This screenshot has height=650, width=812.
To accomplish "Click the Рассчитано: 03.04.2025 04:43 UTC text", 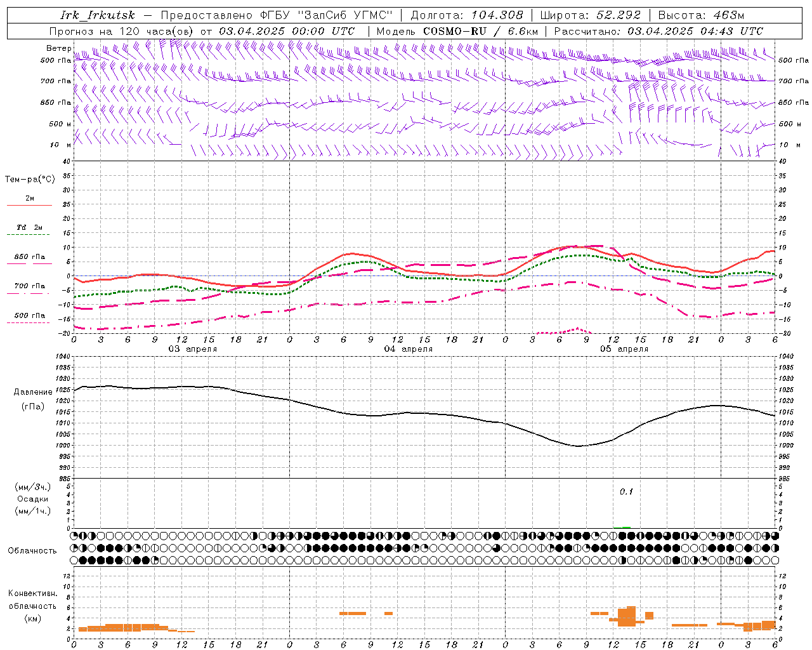I will pyautogui.click(x=658, y=31).
